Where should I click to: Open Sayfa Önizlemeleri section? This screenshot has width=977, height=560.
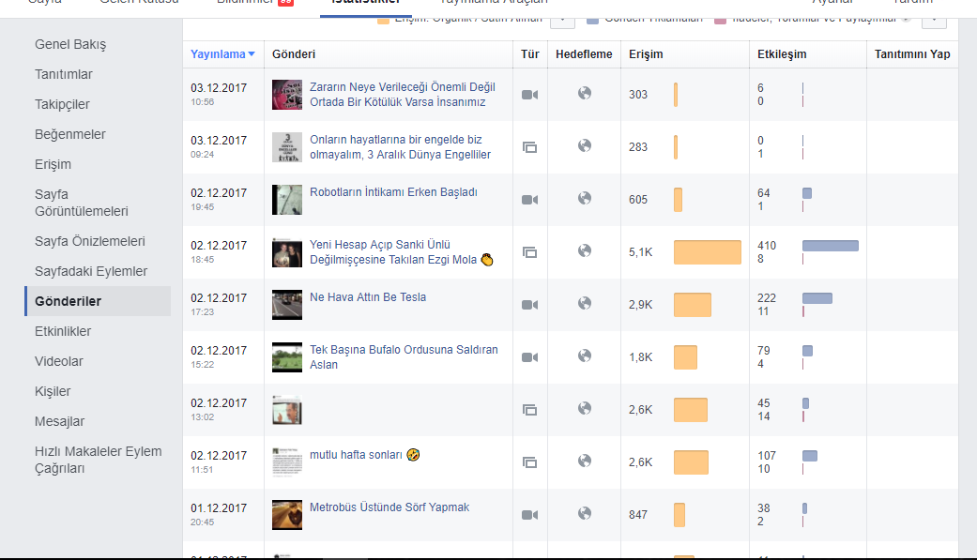tap(90, 241)
